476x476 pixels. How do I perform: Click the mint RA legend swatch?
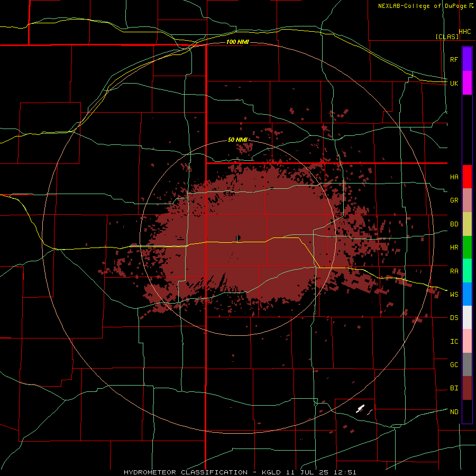point(467,271)
